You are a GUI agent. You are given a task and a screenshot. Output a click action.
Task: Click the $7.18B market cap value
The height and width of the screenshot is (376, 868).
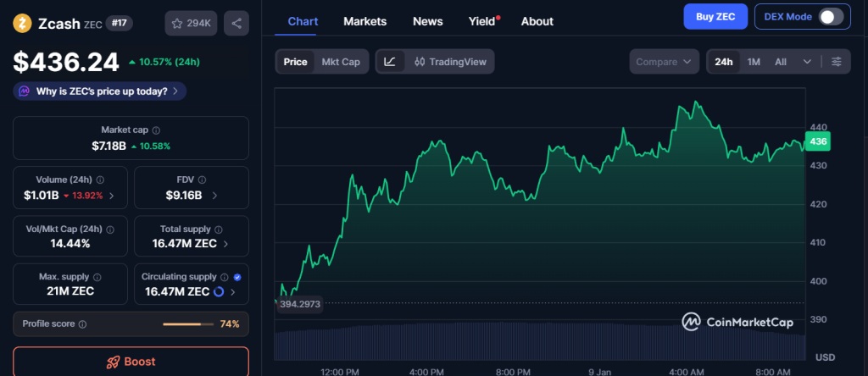[108, 146]
